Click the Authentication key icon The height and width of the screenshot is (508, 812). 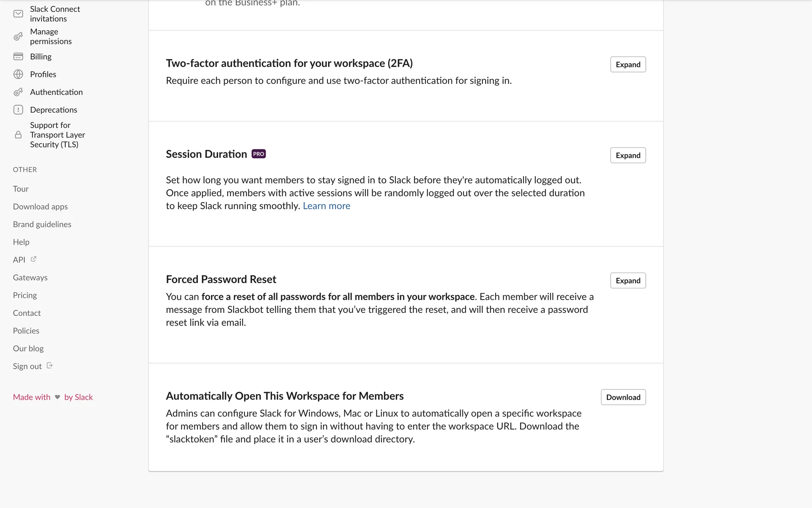click(x=18, y=92)
